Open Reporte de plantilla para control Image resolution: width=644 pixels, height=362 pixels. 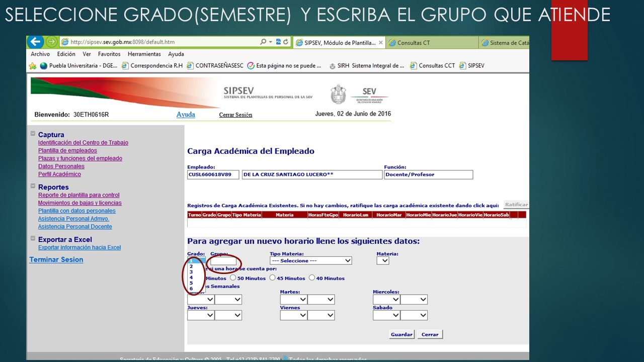[x=79, y=195]
